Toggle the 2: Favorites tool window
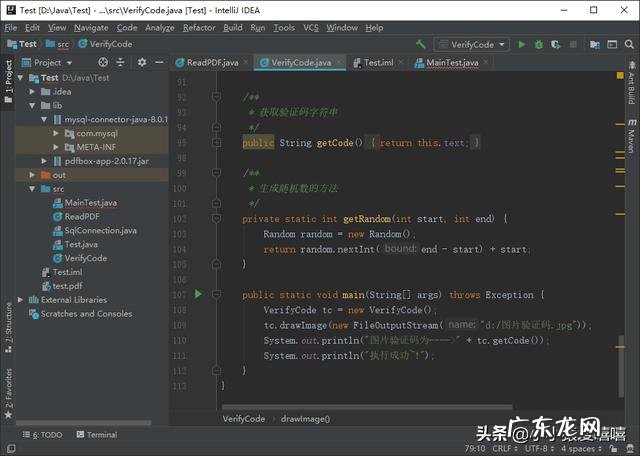This screenshot has width=640, height=456. (x=8, y=394)
